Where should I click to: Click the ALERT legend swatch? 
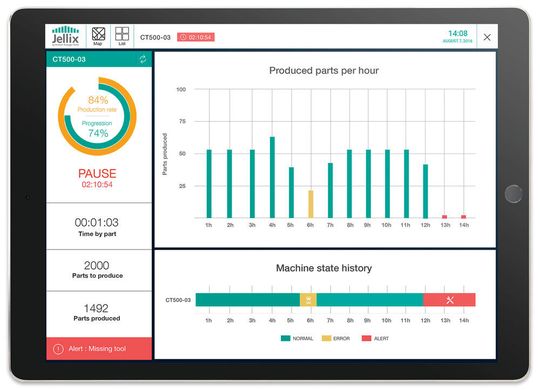coord(366,338)
